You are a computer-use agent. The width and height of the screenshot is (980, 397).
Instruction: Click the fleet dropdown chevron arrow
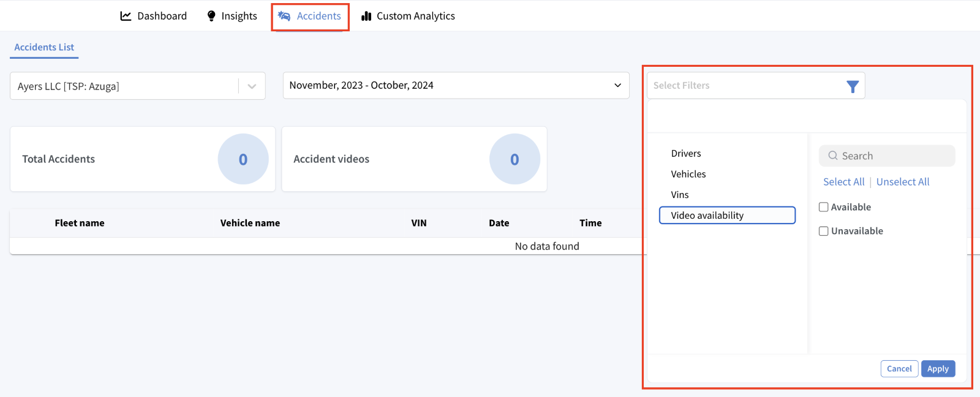(x=252, y=86)
